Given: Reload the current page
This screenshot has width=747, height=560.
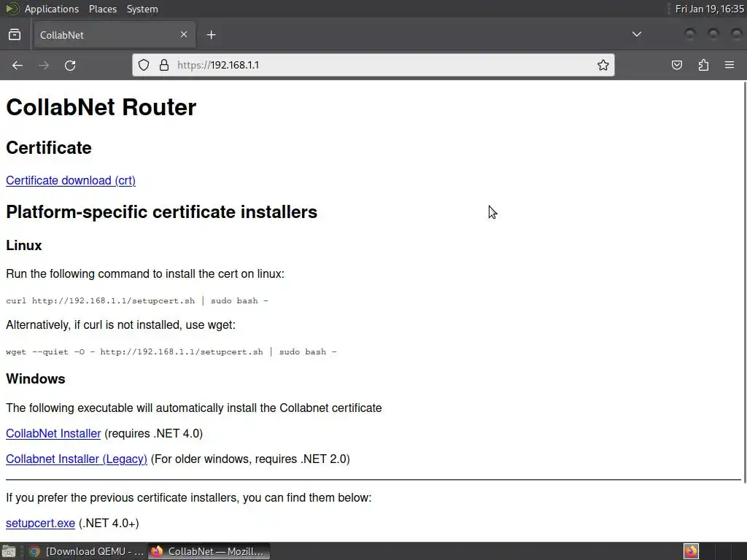Looking at the screenshot, I should [70, 65].
